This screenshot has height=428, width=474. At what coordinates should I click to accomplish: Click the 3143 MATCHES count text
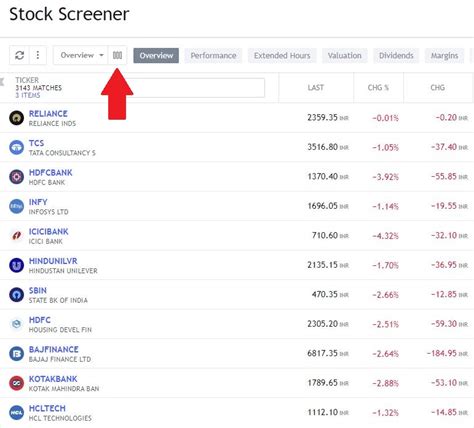click(39, 88)
